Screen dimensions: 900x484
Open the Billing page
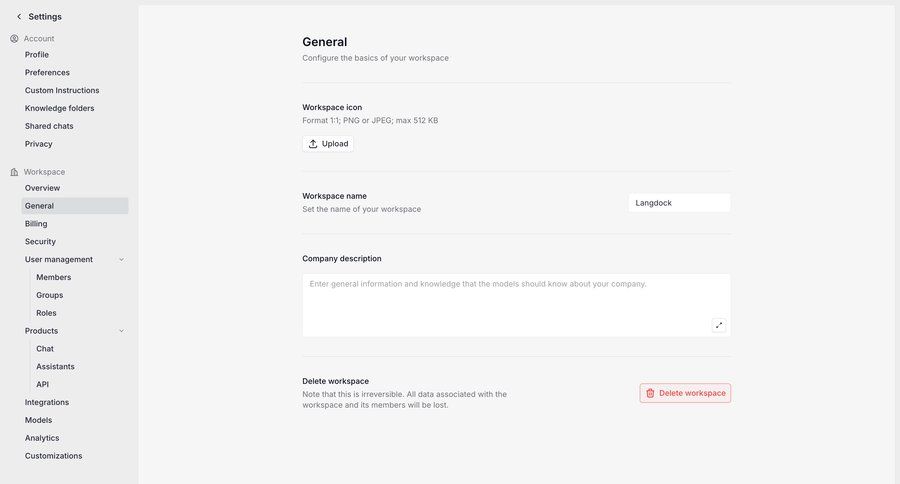(36, 223)
